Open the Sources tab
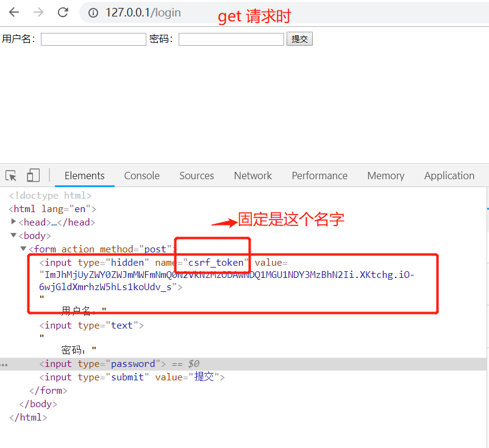Image resolution: width=489 pixels, height=448 pixels. pos(196,176)
